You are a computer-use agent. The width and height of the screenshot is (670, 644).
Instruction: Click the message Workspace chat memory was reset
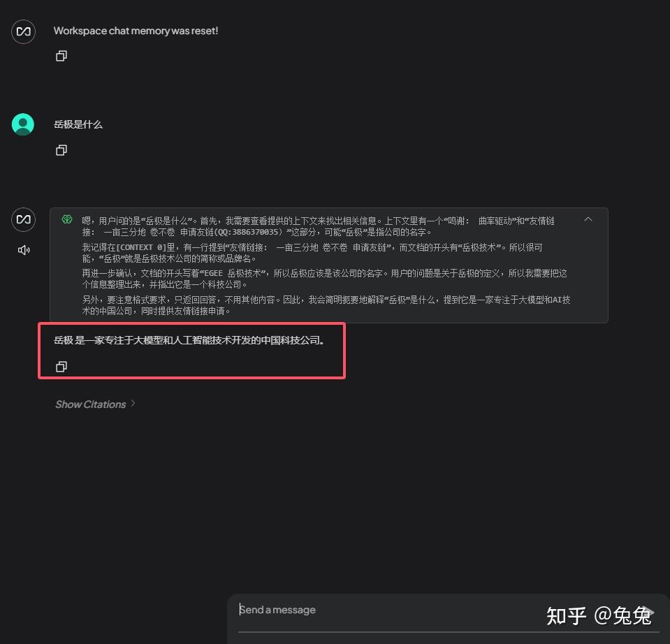pyautogui.click(x=136, y=31)
